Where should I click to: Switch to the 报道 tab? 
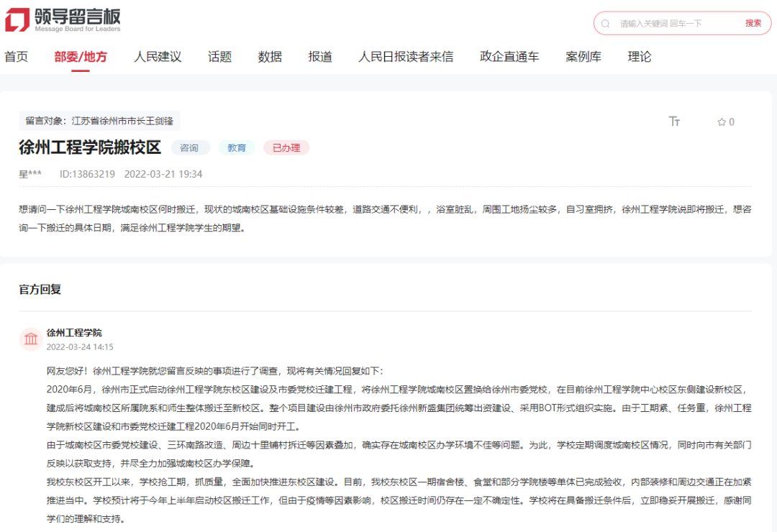[x=320, y=57]
